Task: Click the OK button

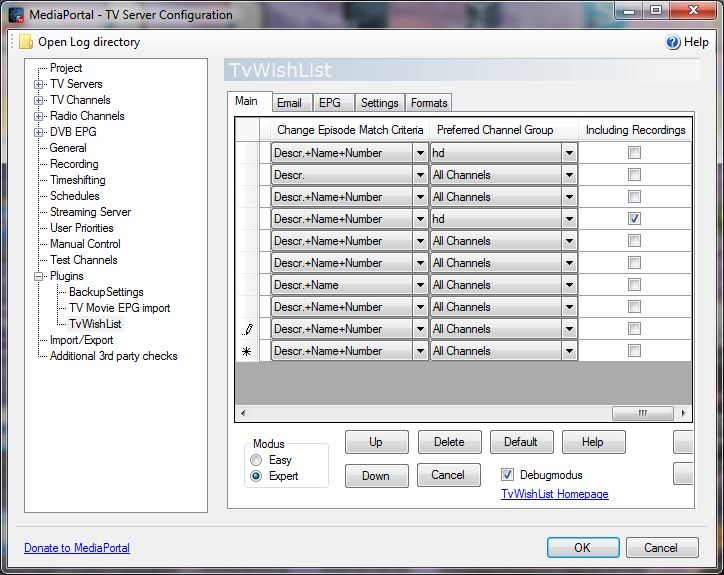Action: (x=583, y=547)
